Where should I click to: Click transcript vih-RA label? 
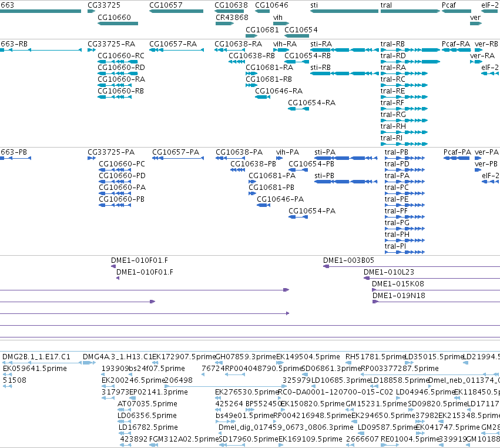(285, 44)
